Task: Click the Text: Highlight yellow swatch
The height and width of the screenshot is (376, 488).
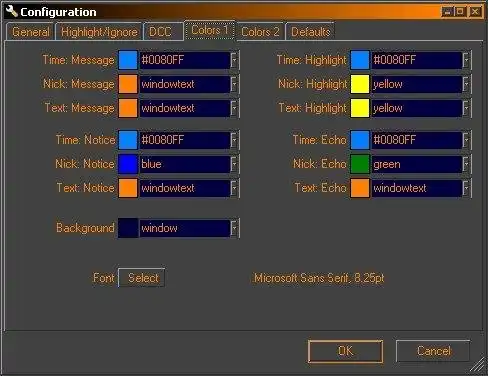Action: pyautogui.click(x=360, y=108)
